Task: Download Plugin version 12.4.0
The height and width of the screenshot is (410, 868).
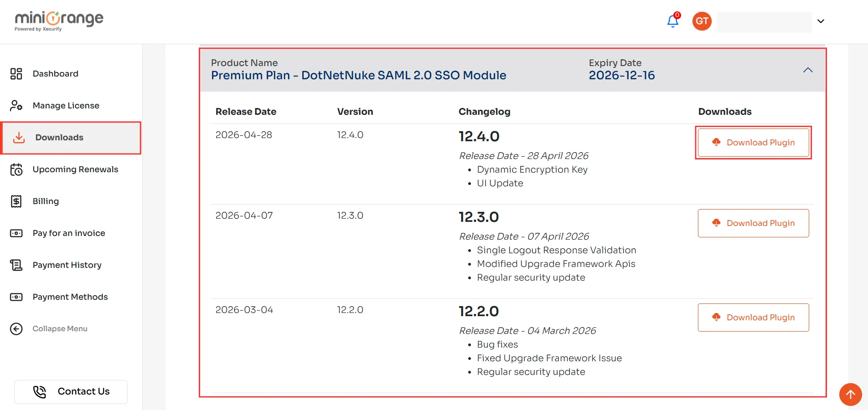Action: (754, 143)
